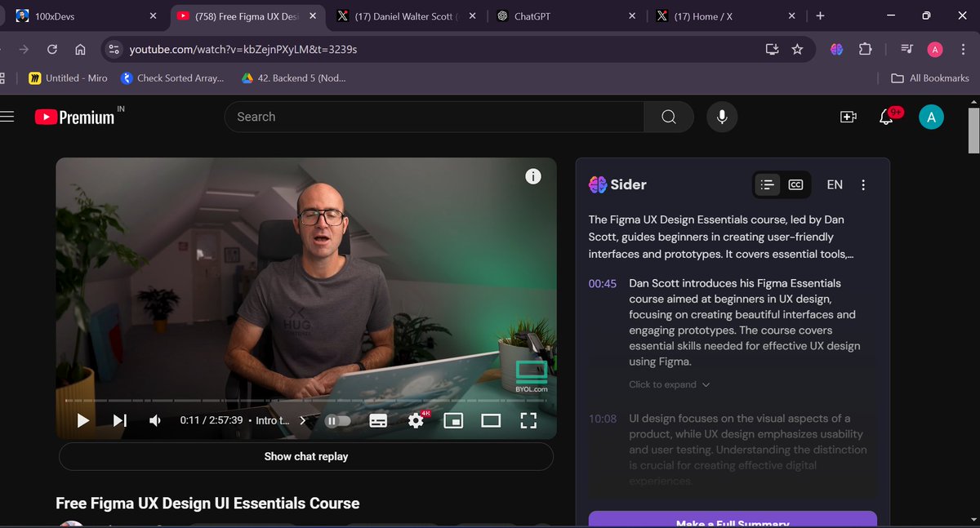
Task: Open Sider's three-dot options menu
Action: pyautogui.click(x=863, y=184)
